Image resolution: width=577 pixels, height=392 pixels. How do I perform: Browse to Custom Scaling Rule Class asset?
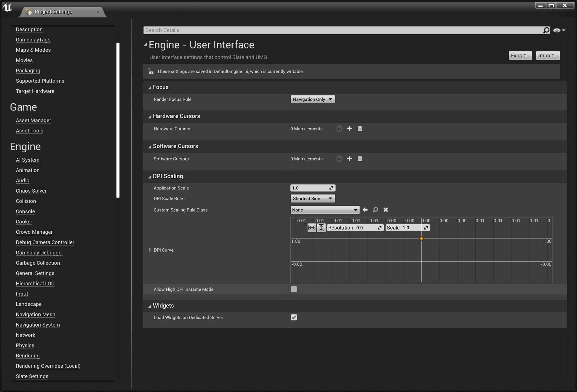375,210
